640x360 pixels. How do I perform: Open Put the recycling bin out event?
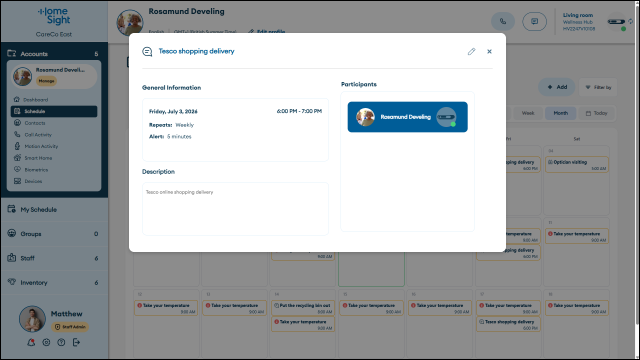(303, 308)
